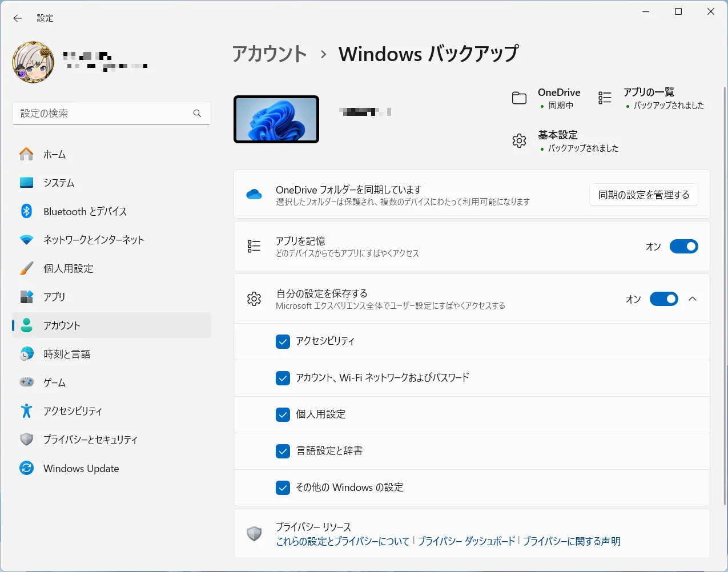Open ゲーム in the sidebar
728x572 pixels.
tap(111, 382)
